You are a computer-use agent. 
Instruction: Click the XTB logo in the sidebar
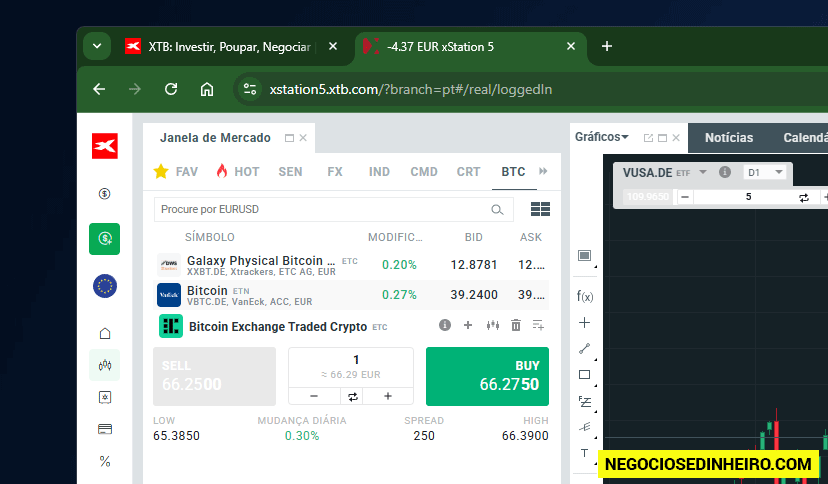click(x=105, y=146)
